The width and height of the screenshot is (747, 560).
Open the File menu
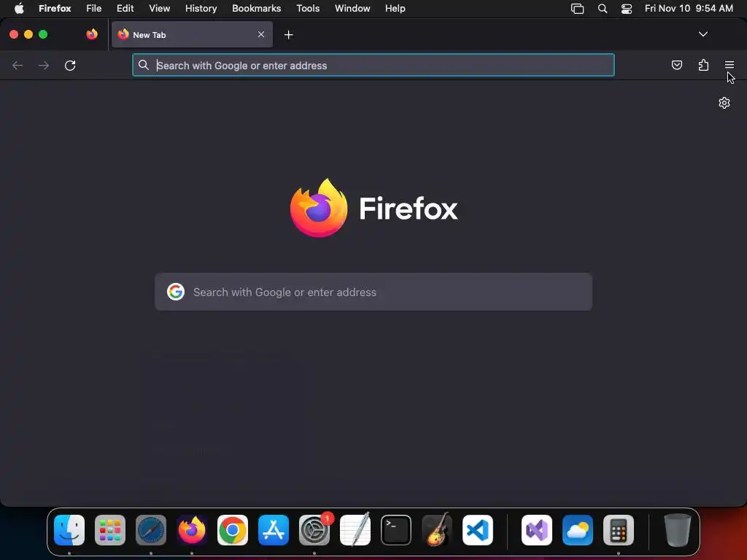point(94,9)
